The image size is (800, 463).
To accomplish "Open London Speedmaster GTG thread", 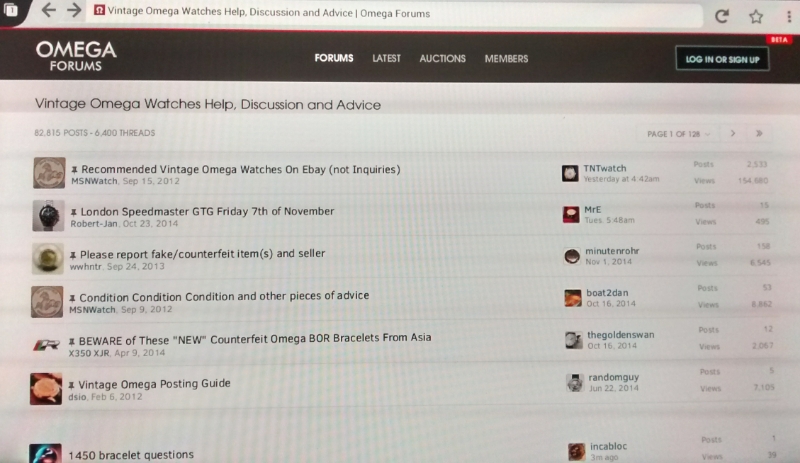I will tap(207, 211).
